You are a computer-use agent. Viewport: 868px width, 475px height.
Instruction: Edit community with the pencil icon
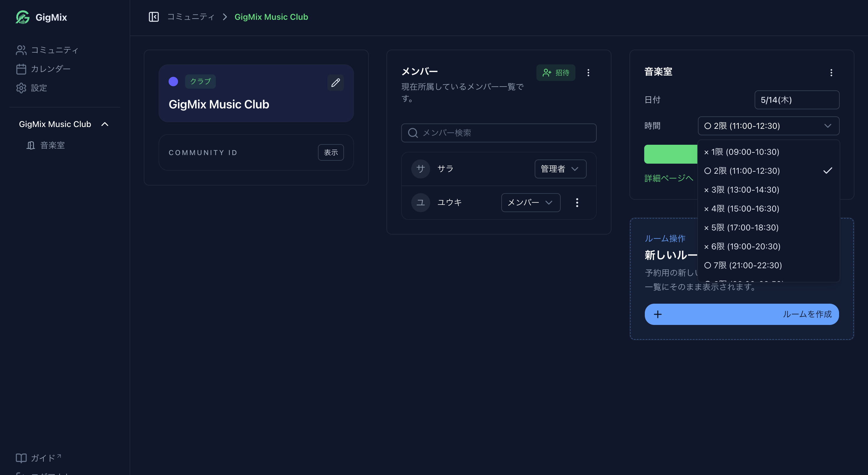coord(335,83)
